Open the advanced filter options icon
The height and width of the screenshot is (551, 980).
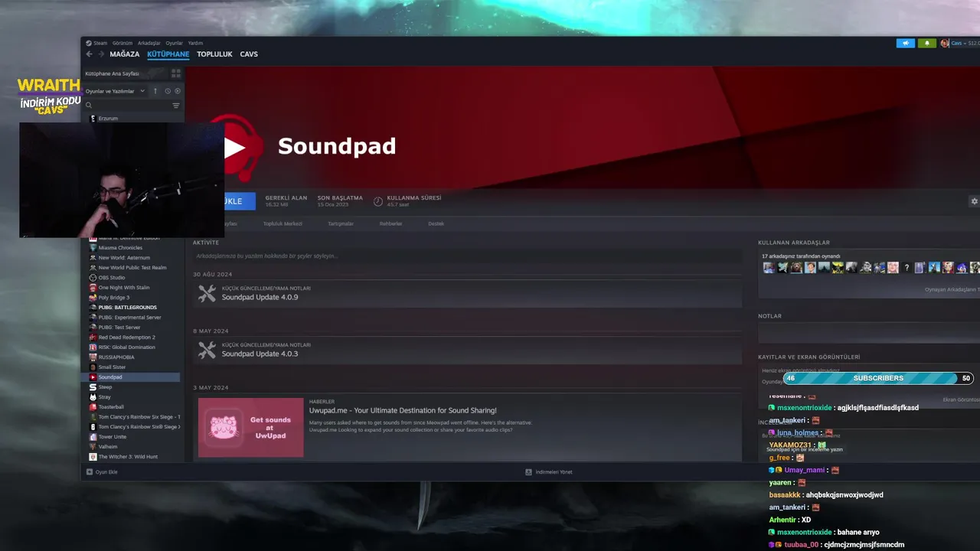pos(176,106)
